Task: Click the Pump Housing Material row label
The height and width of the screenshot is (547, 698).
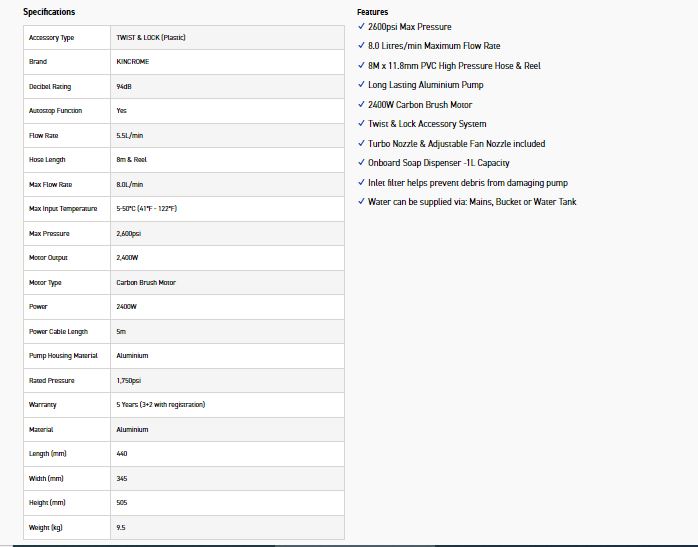Action: point(63,356)
